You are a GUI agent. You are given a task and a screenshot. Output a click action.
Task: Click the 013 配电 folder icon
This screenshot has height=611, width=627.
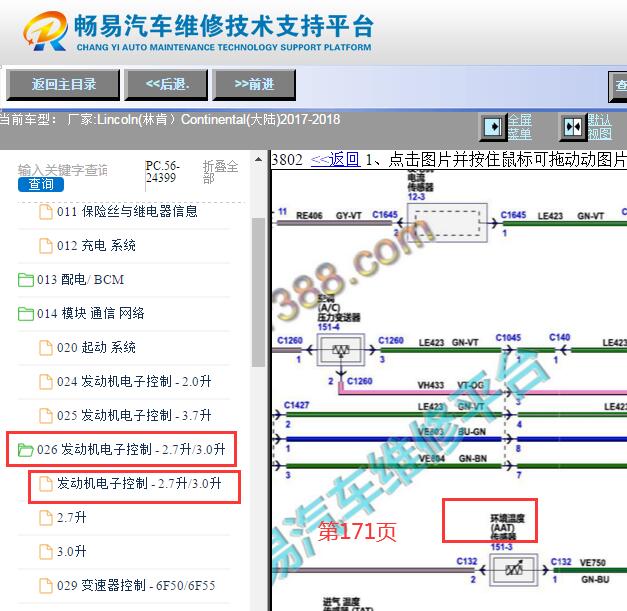[26, 280]
